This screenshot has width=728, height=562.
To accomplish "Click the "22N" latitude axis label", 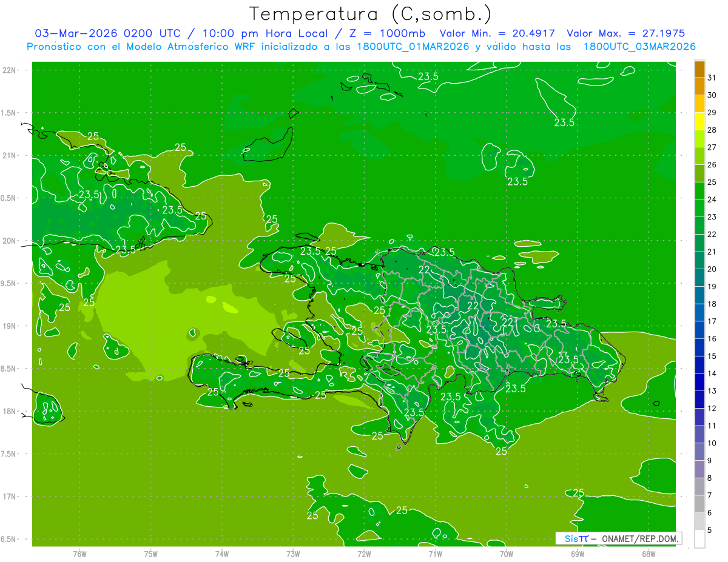I will pos(8,70).
